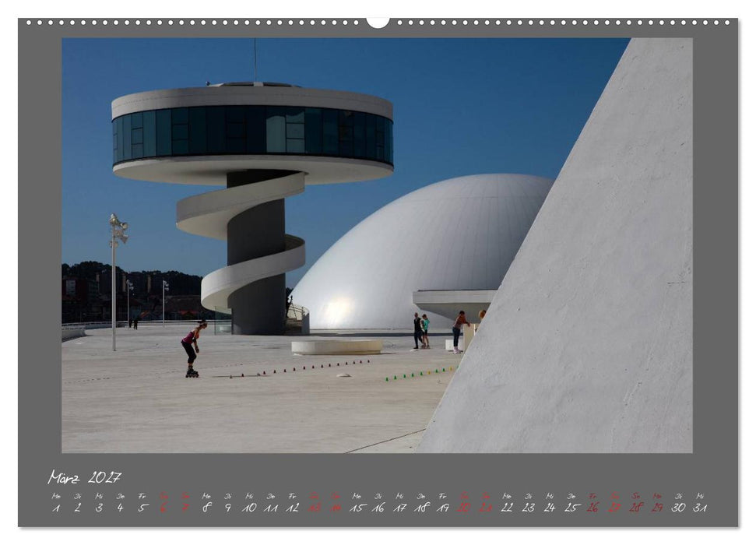This screenshot has width=756, height=545.
Task: Select red Saturday day 13
Action: [314, 508]
